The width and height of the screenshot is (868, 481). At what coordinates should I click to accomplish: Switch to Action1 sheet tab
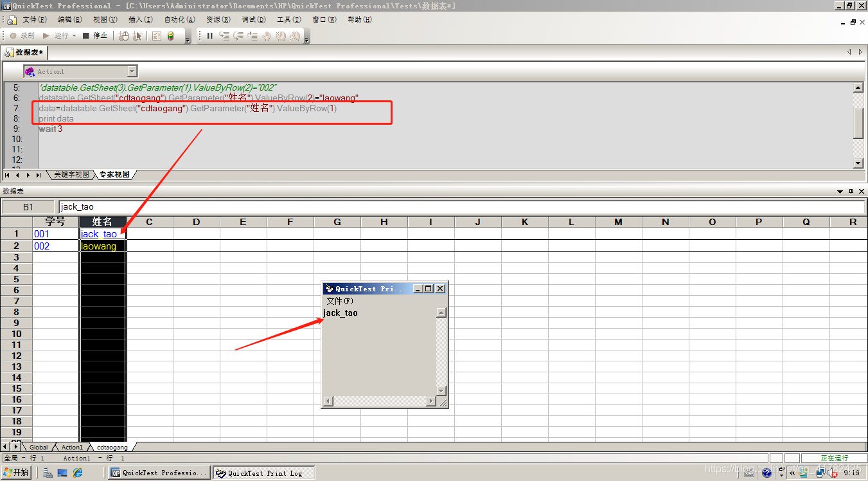(72, 447)
